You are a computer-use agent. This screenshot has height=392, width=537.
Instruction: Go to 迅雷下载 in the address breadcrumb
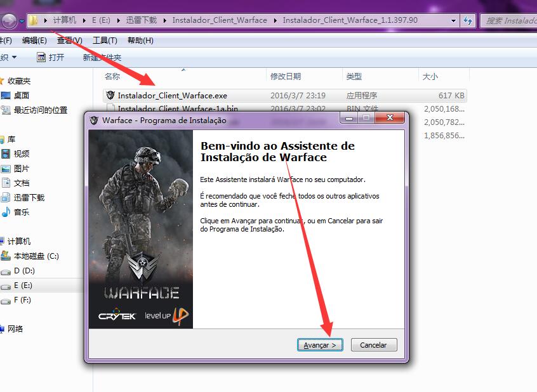141,20
